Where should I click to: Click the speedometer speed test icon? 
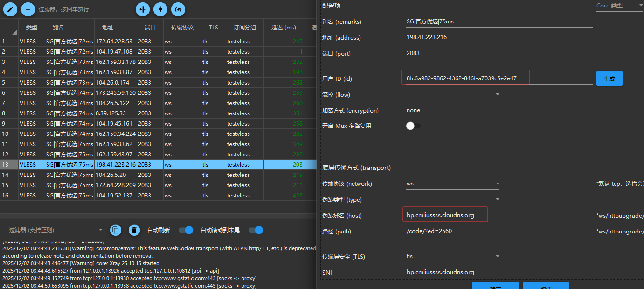pos(178,9)
